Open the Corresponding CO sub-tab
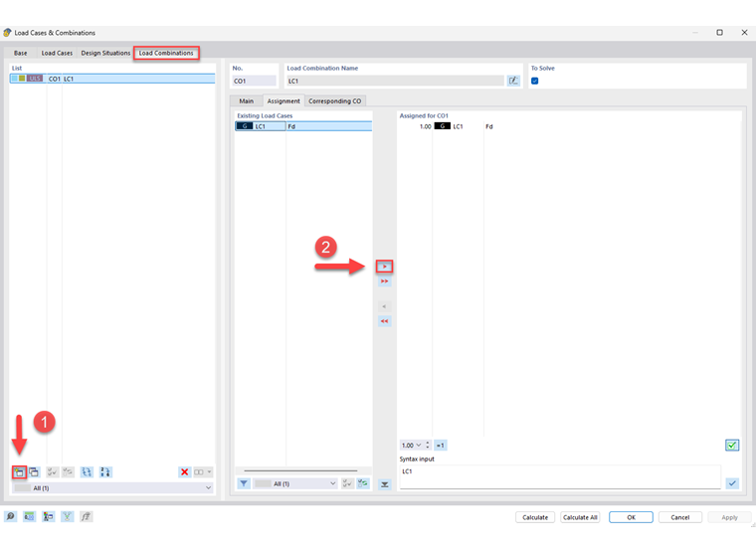The image size is (756, 553). point(335,101)
